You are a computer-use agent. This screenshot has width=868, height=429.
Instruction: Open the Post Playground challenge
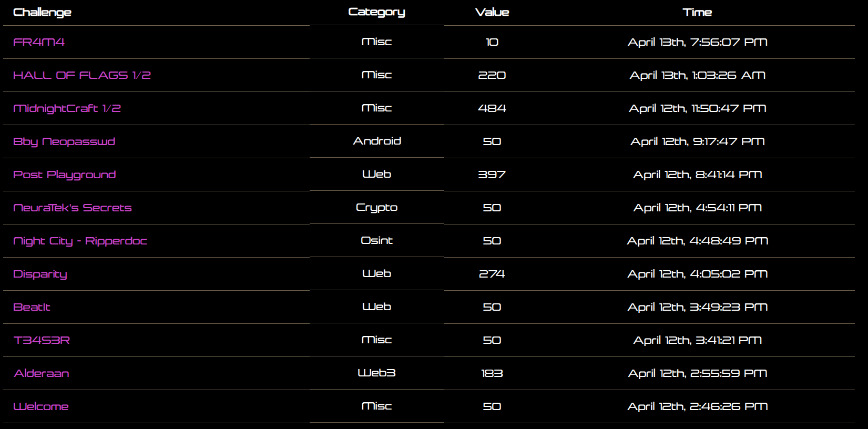pyautogui.click(x=65, y=175)
